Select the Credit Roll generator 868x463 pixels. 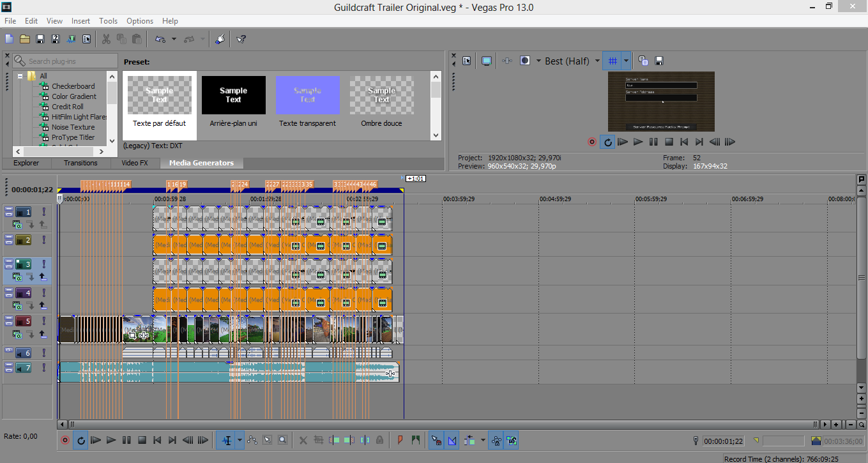68,107
